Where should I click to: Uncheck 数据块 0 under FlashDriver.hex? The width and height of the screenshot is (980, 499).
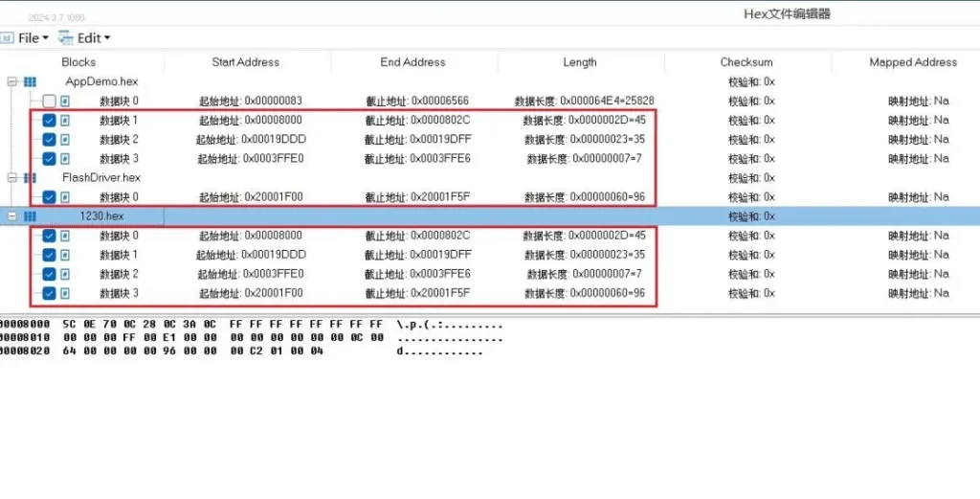(49, 197)
